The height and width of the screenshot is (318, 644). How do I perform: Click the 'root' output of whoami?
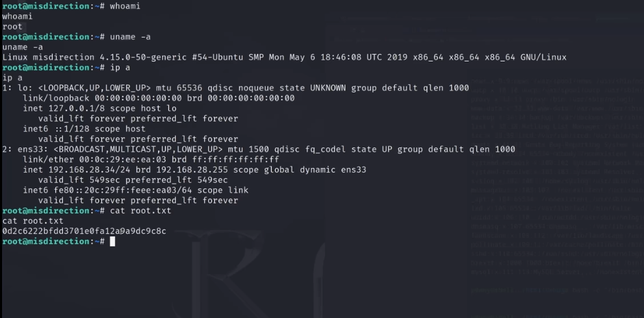12,27
